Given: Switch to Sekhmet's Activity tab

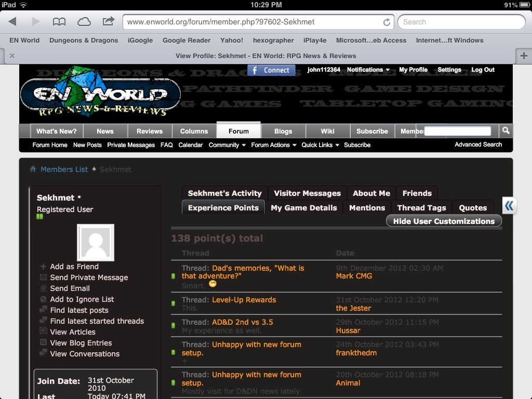Looking at the screenshot, I should tap(224, 193).
